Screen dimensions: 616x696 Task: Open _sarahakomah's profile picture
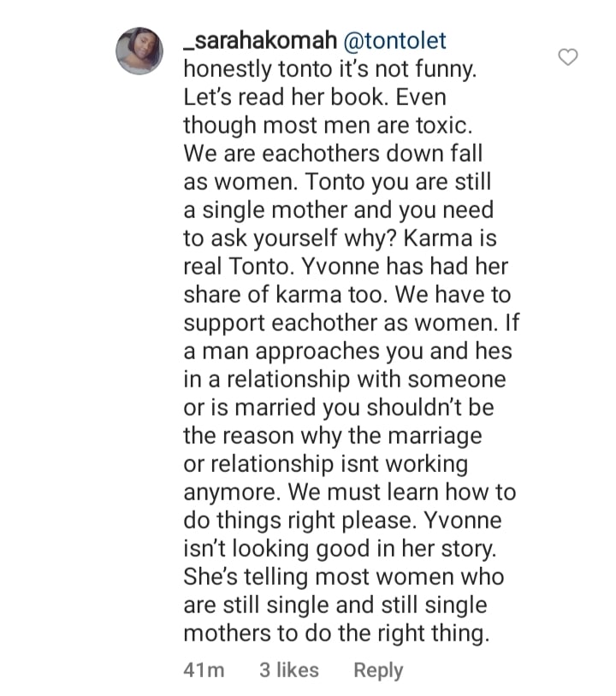tap(139, 50)
